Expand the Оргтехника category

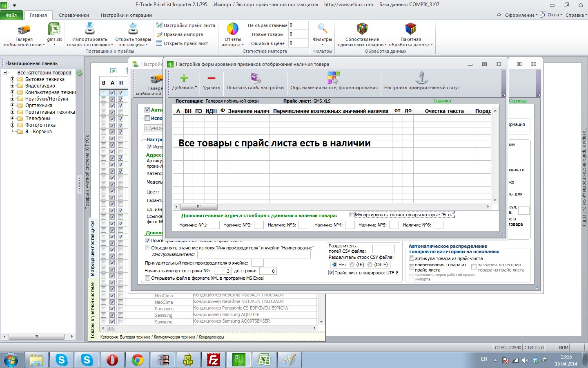(x=12, y=105)
